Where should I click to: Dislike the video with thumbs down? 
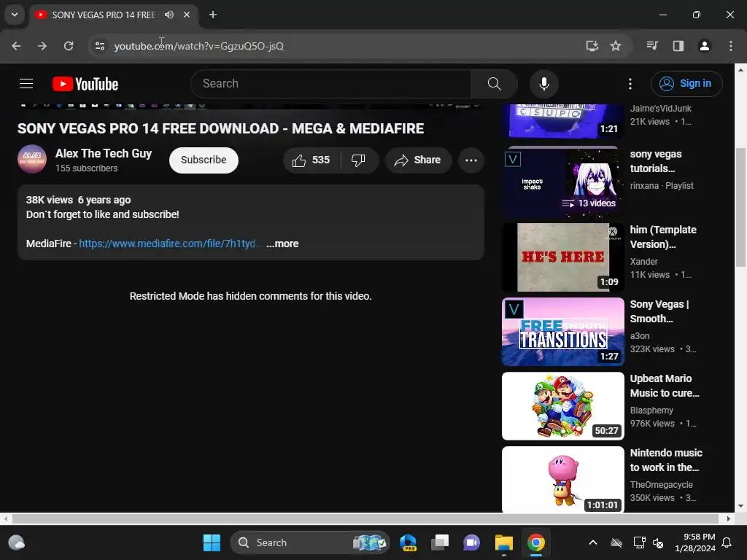[359, 160]
